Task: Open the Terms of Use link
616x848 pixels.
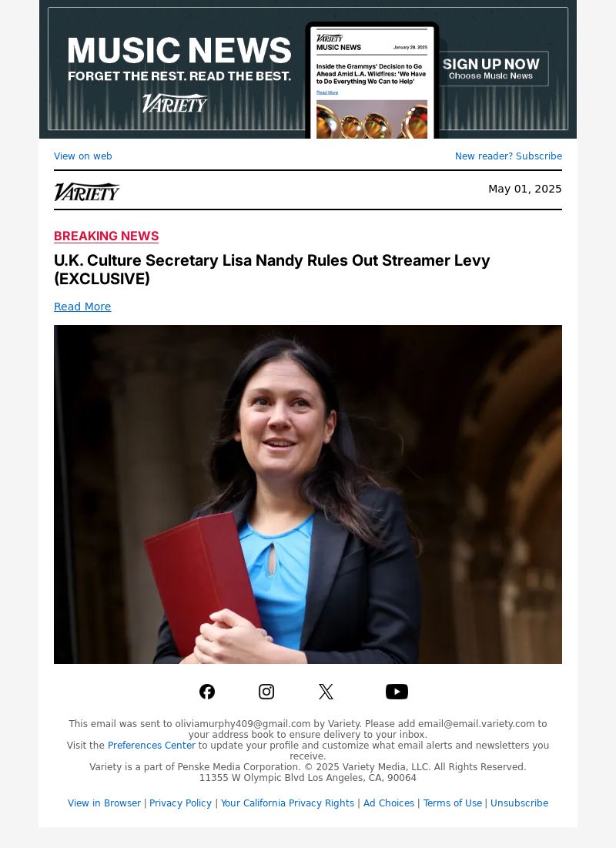Action: [452, 803]
